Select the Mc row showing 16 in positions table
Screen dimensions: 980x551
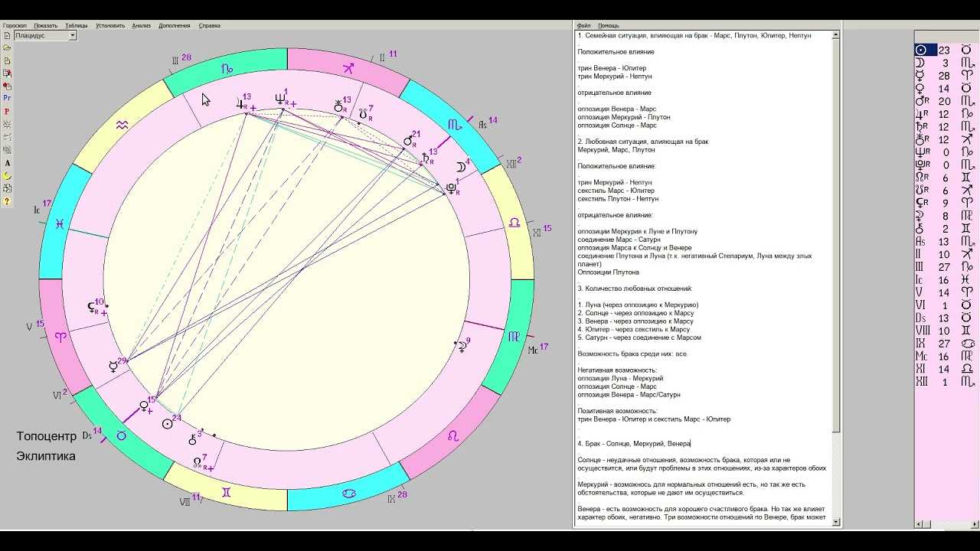click(947, 356)
